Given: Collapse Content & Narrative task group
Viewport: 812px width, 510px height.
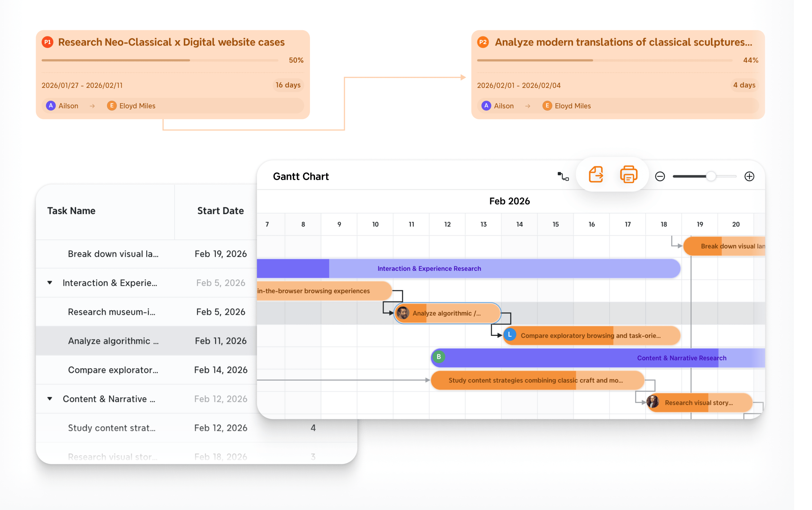Looking at the screenshot, I should pyautogui.click(x=50, y=399).
